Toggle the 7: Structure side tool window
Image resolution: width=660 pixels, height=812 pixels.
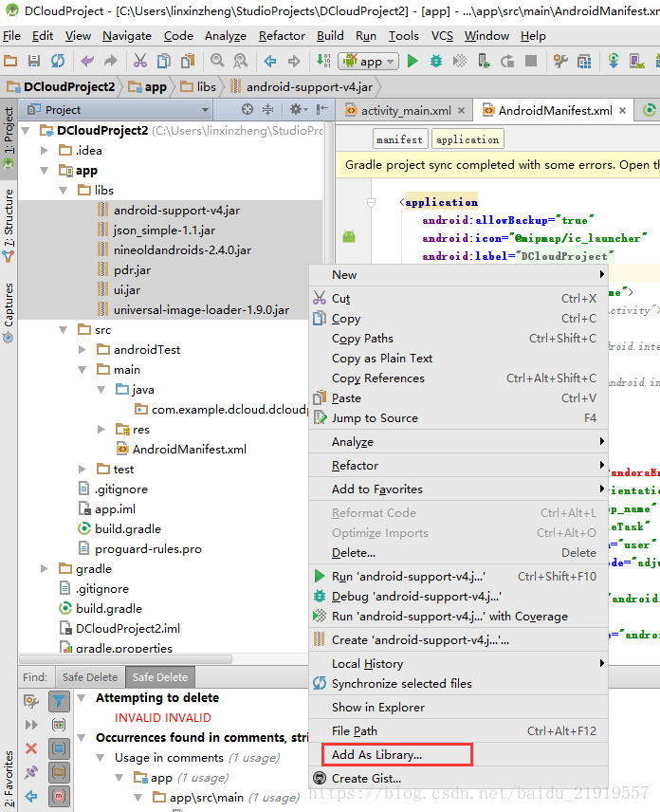(x=9, y=225)
